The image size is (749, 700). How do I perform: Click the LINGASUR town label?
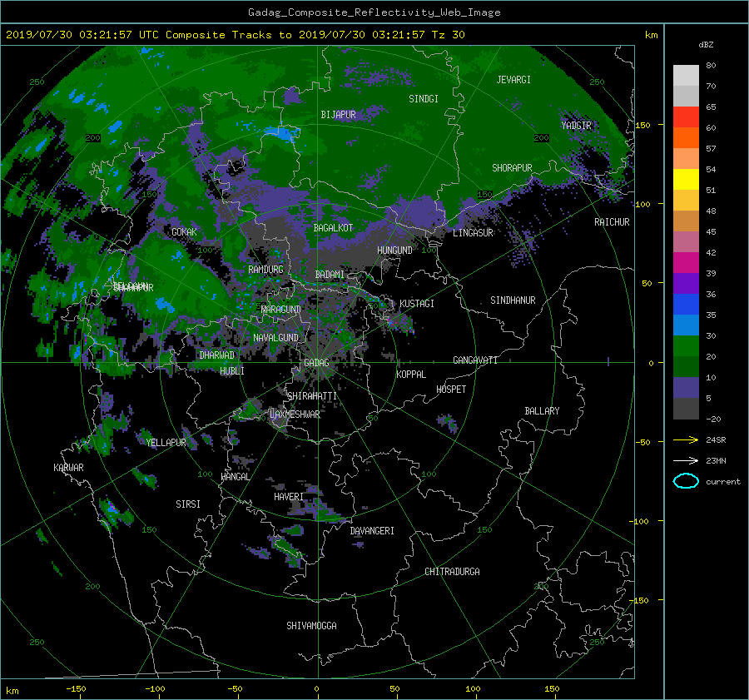point(473,233)
